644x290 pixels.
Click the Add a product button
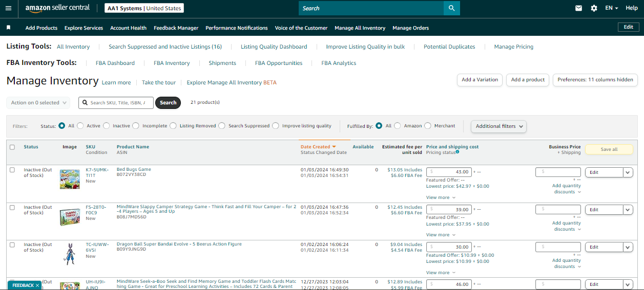(x=528, y=80)
